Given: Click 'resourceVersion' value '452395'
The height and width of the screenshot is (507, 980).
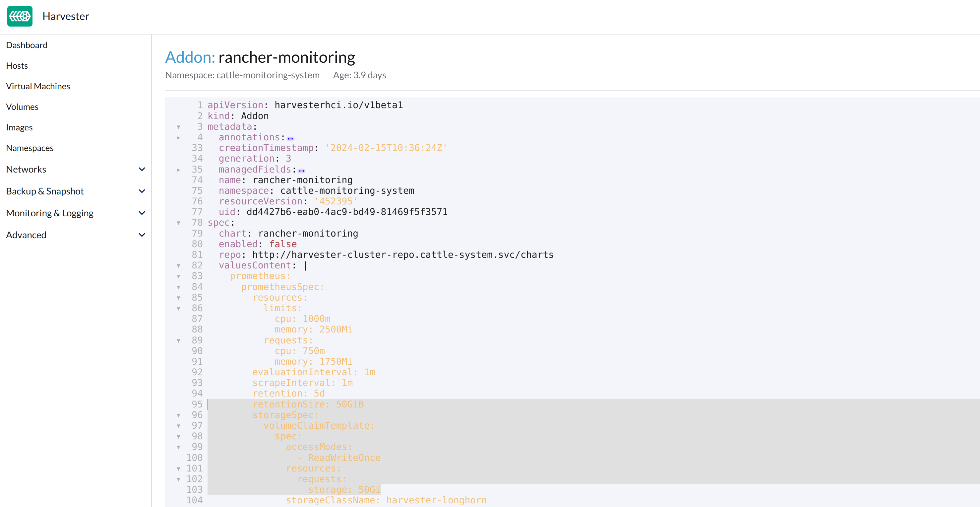Looking at the screenshot, I should click(x=336, y=201).
